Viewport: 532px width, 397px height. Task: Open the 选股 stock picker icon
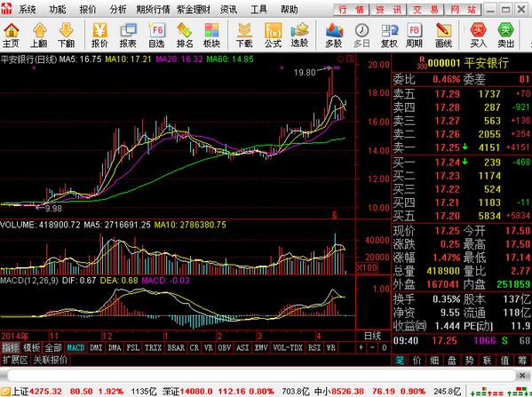point(299,35)
